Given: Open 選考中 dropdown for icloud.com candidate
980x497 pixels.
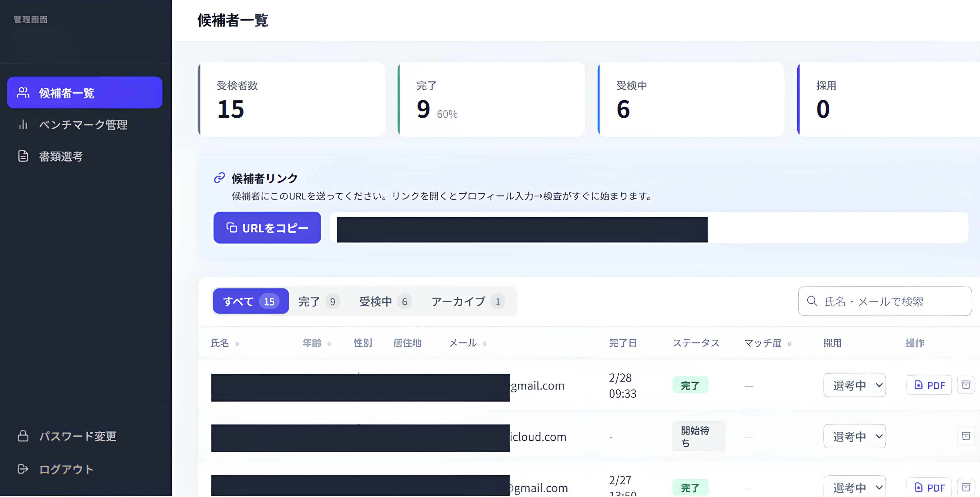Looking at the screenshot, I should point(854,436).
